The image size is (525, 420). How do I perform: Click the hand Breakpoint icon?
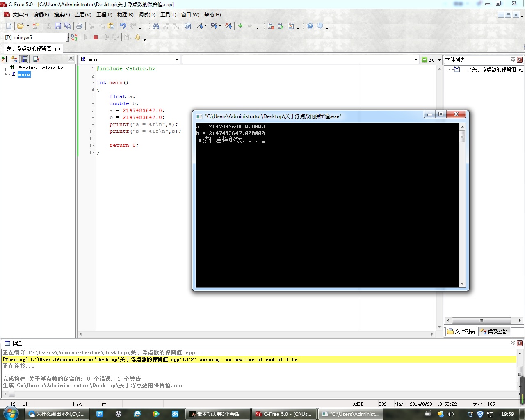(138, 37)
